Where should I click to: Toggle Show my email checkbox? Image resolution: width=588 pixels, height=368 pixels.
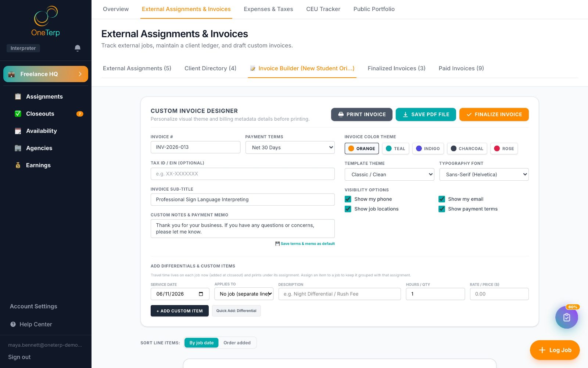[x=442, y=199]
